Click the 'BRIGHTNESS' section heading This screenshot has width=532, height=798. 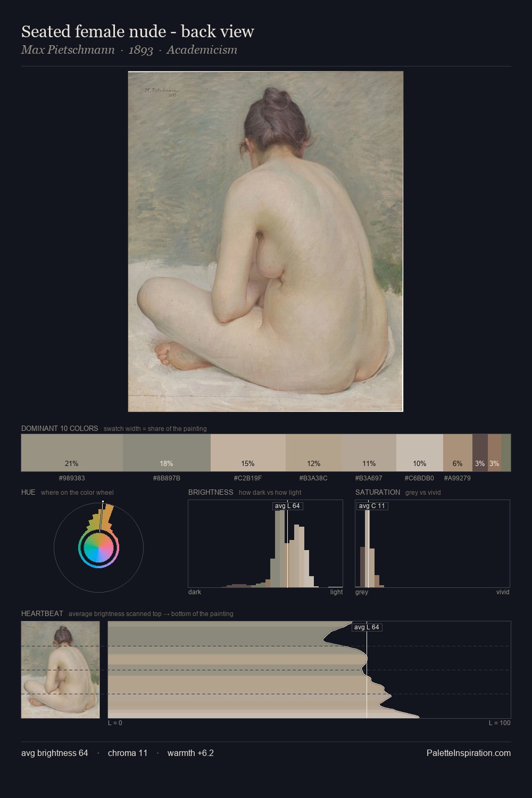point(211,492)
